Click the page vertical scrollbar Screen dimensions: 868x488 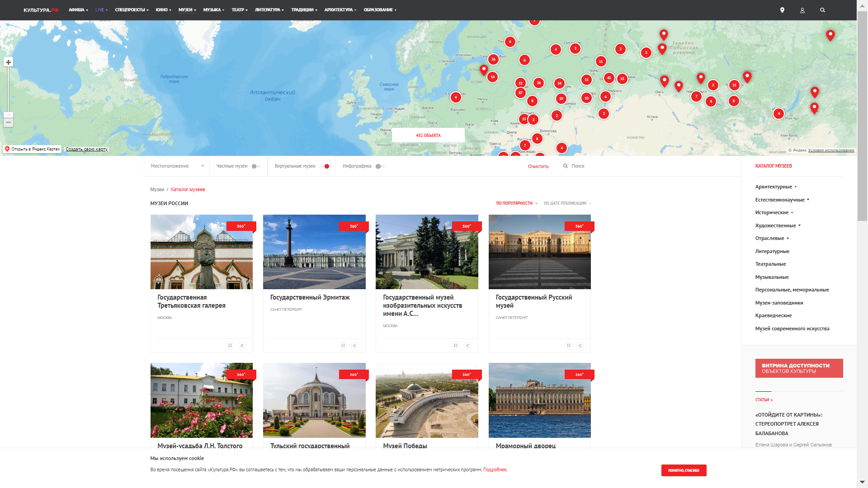click(862, 117)
